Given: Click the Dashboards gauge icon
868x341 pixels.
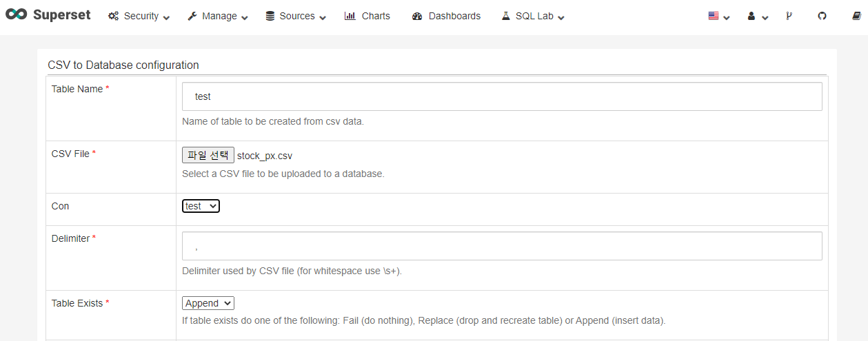Looking at the screenshot, I should [x=417, y=16].
